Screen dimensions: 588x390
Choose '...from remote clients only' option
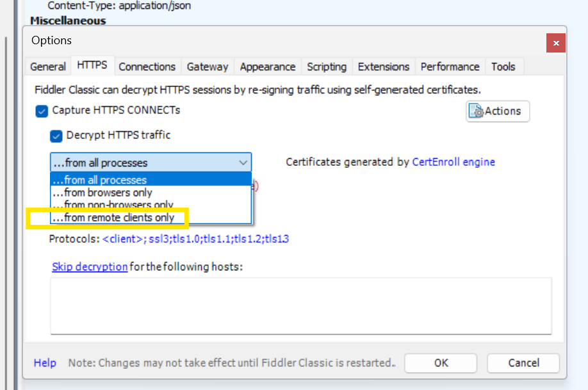point(151,218)
